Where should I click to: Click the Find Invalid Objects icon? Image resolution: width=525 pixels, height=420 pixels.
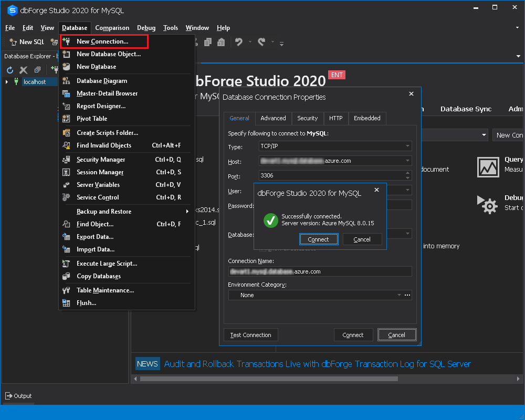66,145
